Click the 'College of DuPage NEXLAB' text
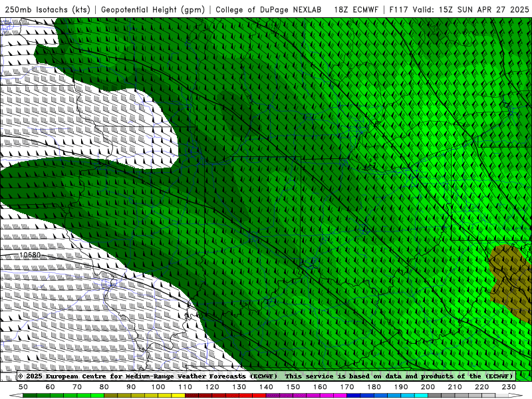This screenshot has height=399, width=532. point(269,9)
